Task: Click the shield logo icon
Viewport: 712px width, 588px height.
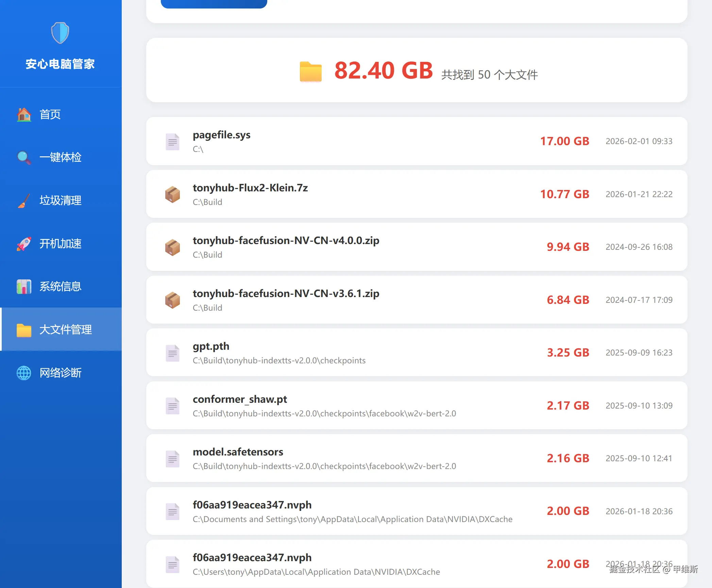Action: tap(60, 33)
